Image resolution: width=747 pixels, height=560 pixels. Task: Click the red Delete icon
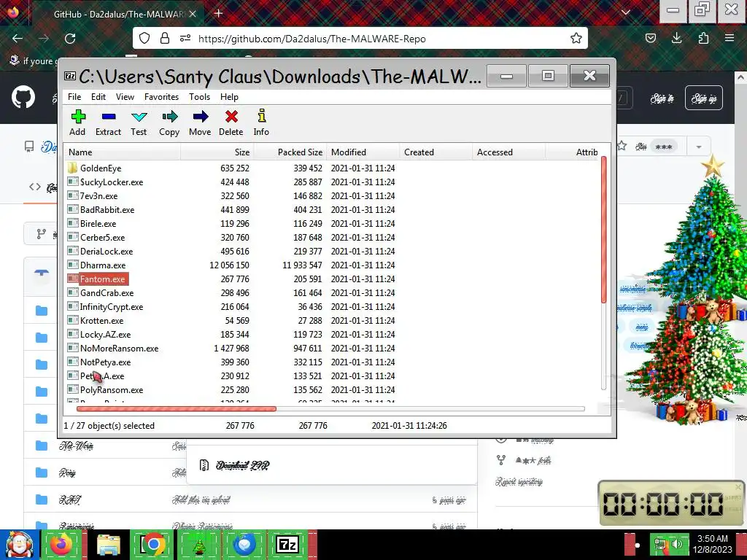[231, 122]
